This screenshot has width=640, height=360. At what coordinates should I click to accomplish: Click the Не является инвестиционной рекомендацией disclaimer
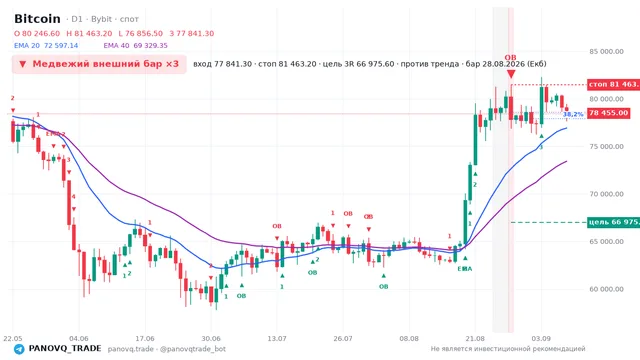point(508,349)
